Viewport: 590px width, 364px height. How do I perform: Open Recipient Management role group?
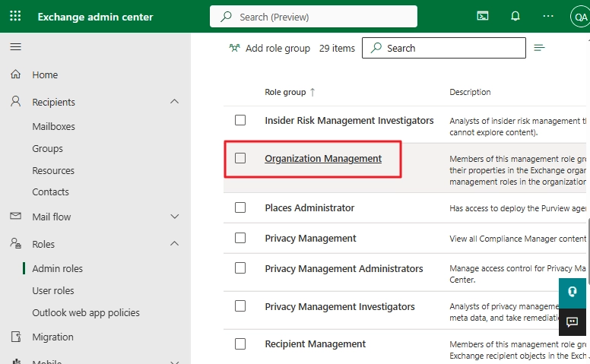(315, 344)
